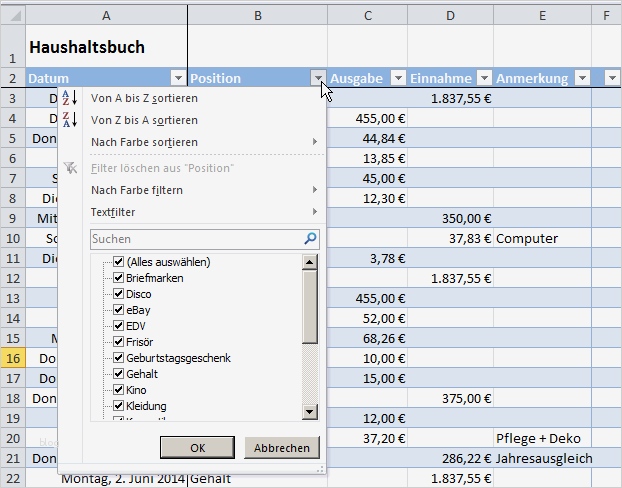Confirm the filter with OK
The height and width of the screenshot is (488, 622).
tap(197, 448)
